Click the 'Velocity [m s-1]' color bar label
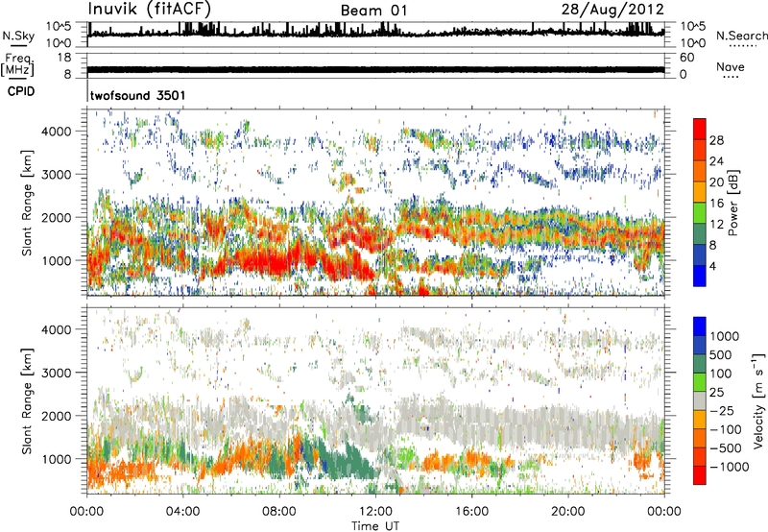 pos(758,400)
